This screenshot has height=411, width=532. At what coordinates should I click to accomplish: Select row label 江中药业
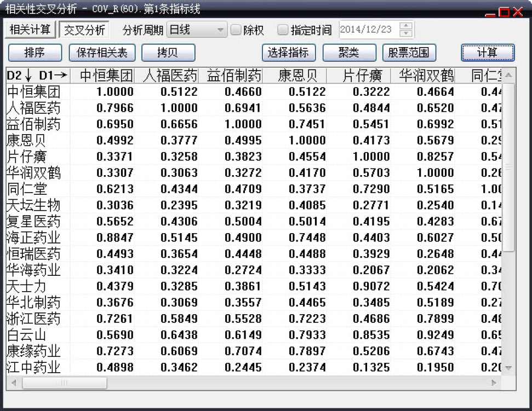pos(33,367)
